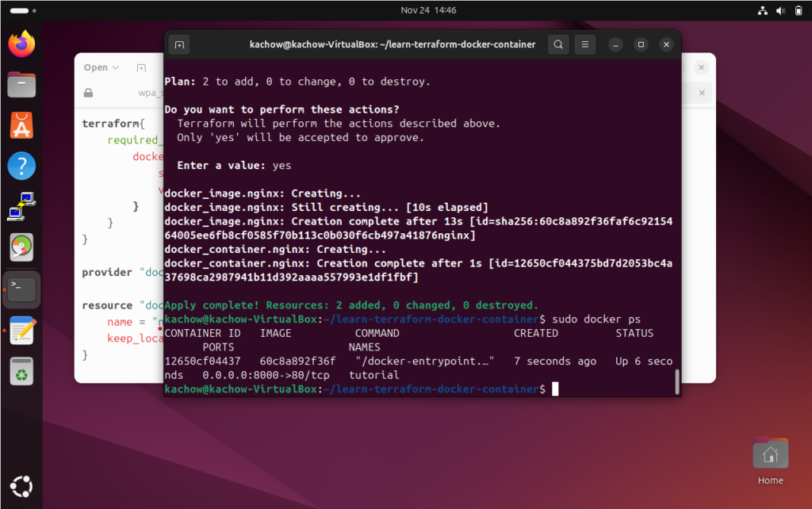Viewport: 812px width, 509px height.
Task: Click new tab icon in Text Editor header
Action: coord(141,67)
